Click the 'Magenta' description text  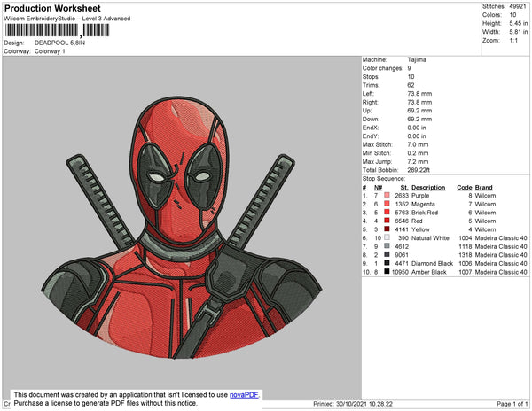[x=423, y=204]
